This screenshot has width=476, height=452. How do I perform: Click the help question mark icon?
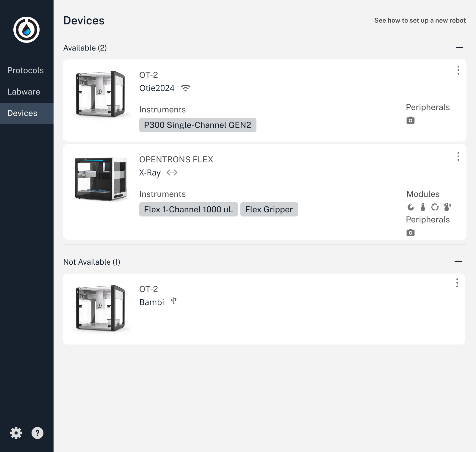coord(37,433)
